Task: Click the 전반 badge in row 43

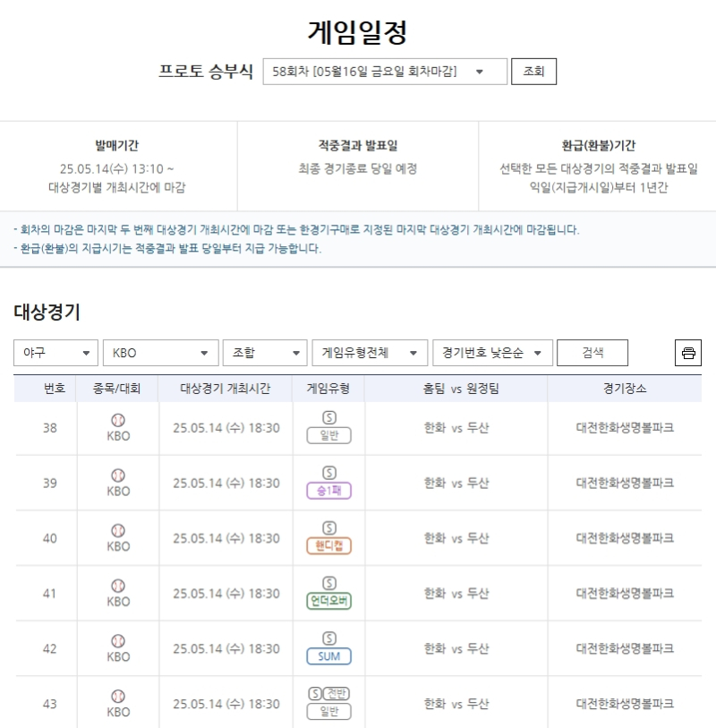Action: (337, 693)
